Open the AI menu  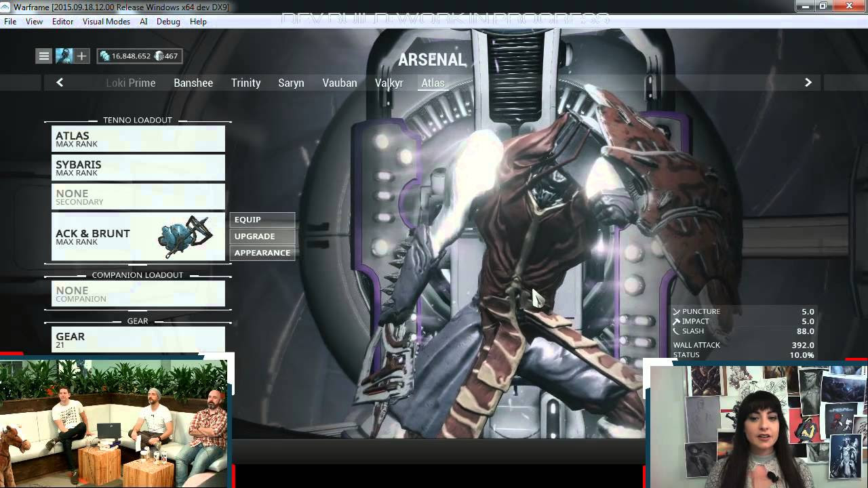coord(144,22)
